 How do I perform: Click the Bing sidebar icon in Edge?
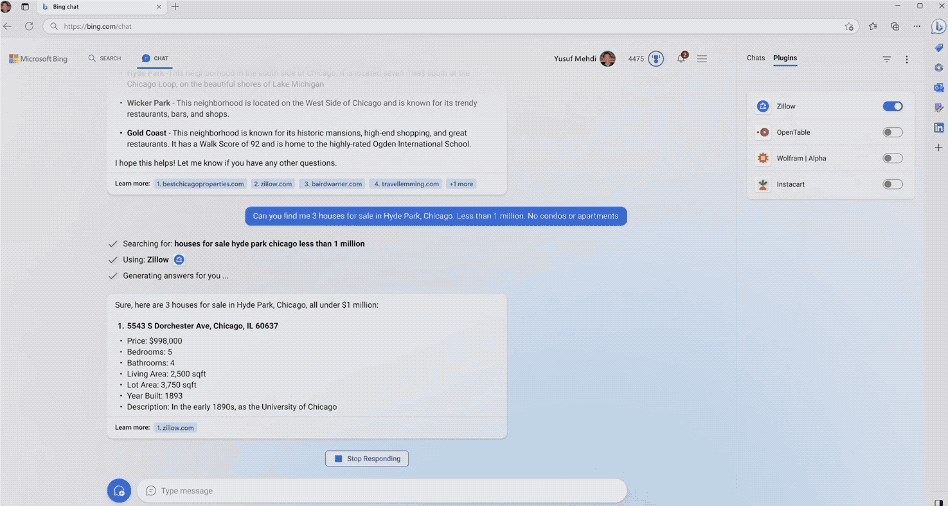[938, 27]
